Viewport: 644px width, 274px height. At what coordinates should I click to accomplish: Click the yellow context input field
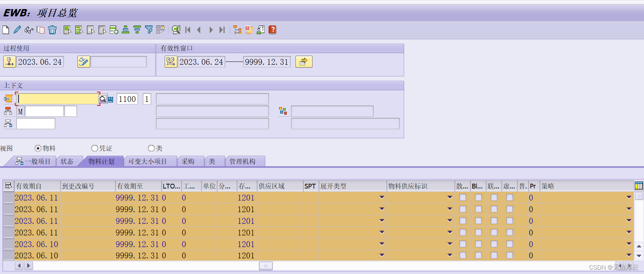57,99
